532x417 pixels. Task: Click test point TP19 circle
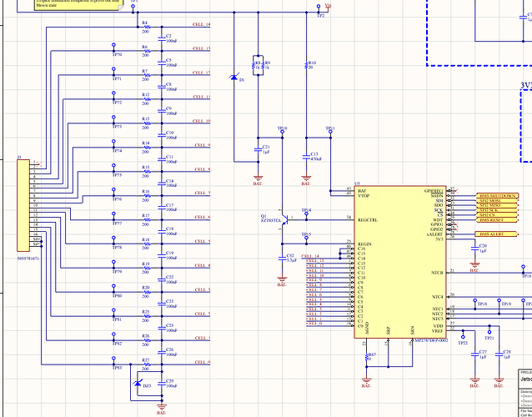[x=499, y=300]
